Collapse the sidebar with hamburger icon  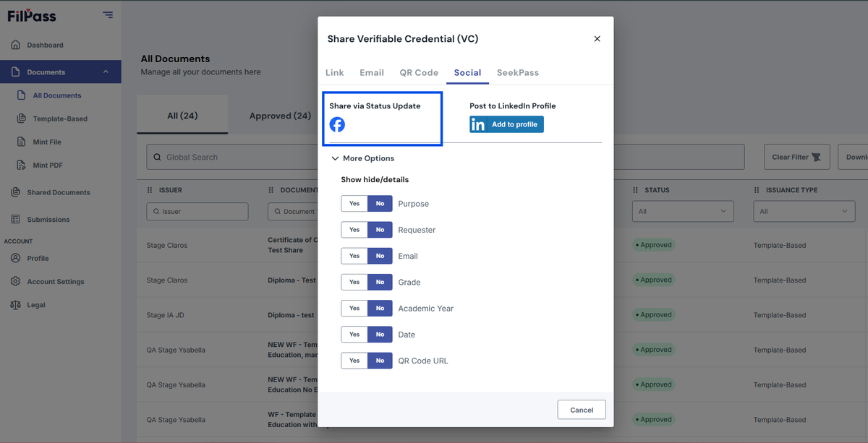[x=108, y=14]
